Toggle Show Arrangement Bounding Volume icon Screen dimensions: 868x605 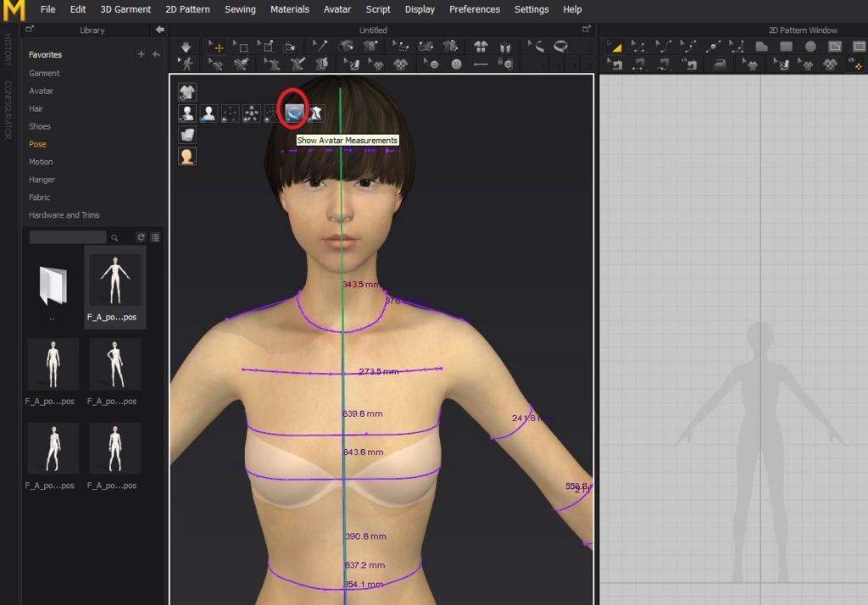click(251, 114)
